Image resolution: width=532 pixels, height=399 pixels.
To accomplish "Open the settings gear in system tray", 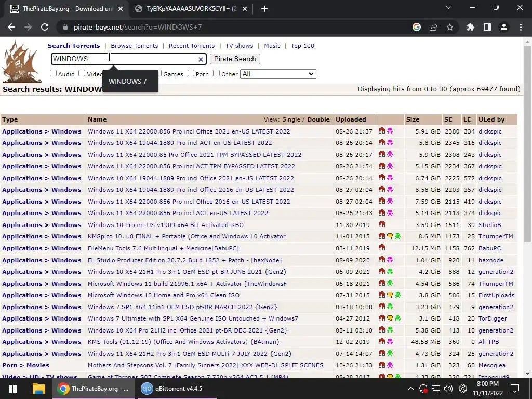I will click(x=463, y=389).
